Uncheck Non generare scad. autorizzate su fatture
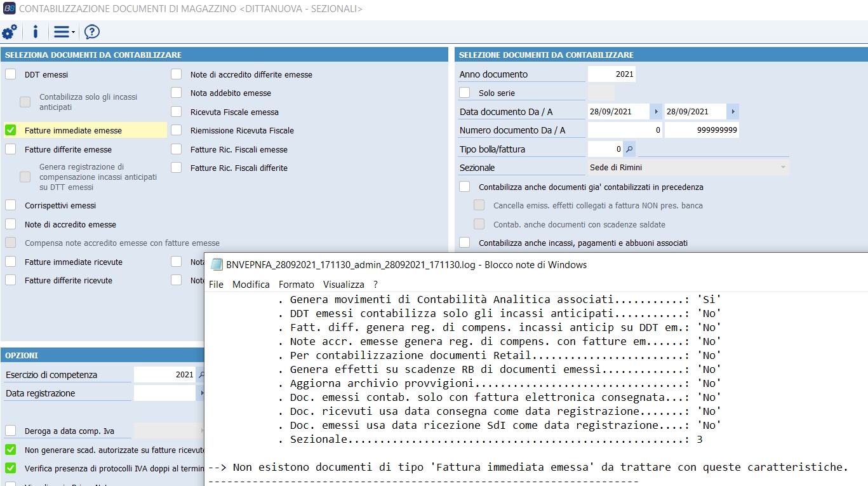868x486 pixels. pos(11,450)
